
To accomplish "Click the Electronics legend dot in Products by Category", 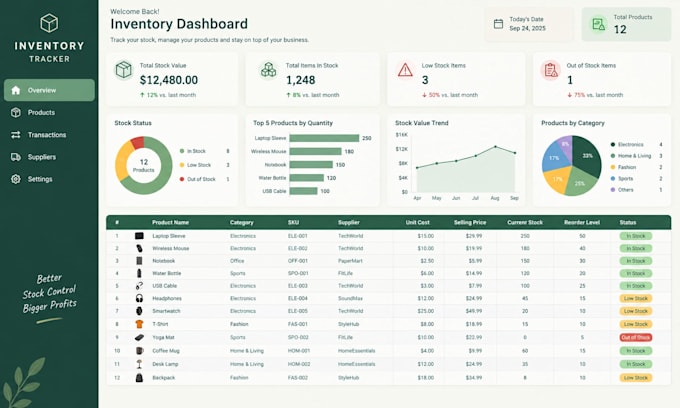I will point(613,144).
